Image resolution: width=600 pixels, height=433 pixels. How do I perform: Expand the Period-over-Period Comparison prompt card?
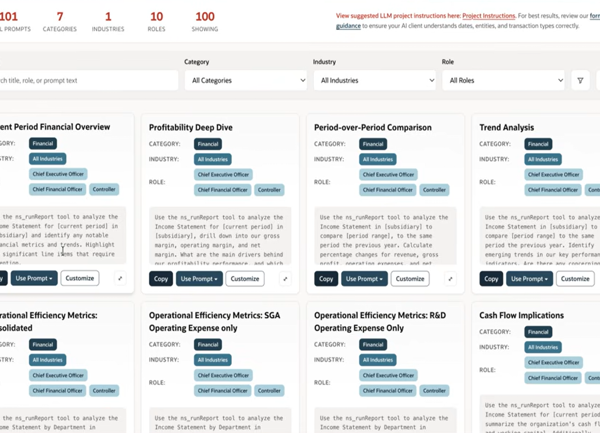450,279
